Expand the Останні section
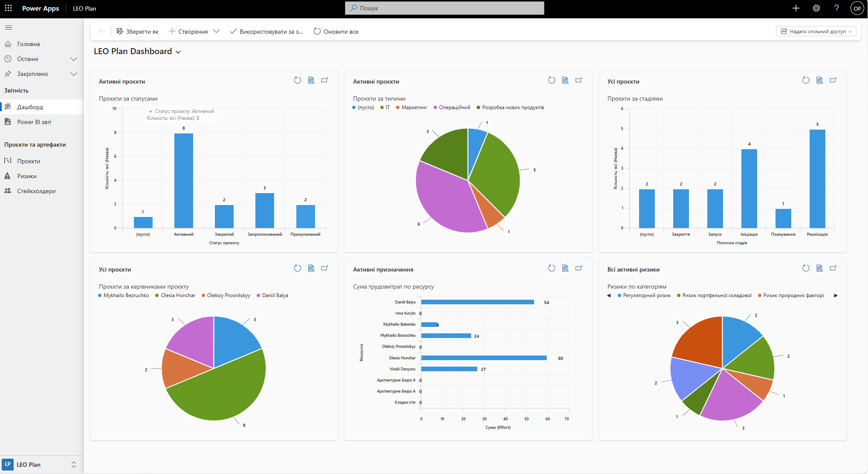 pos(74,59)
